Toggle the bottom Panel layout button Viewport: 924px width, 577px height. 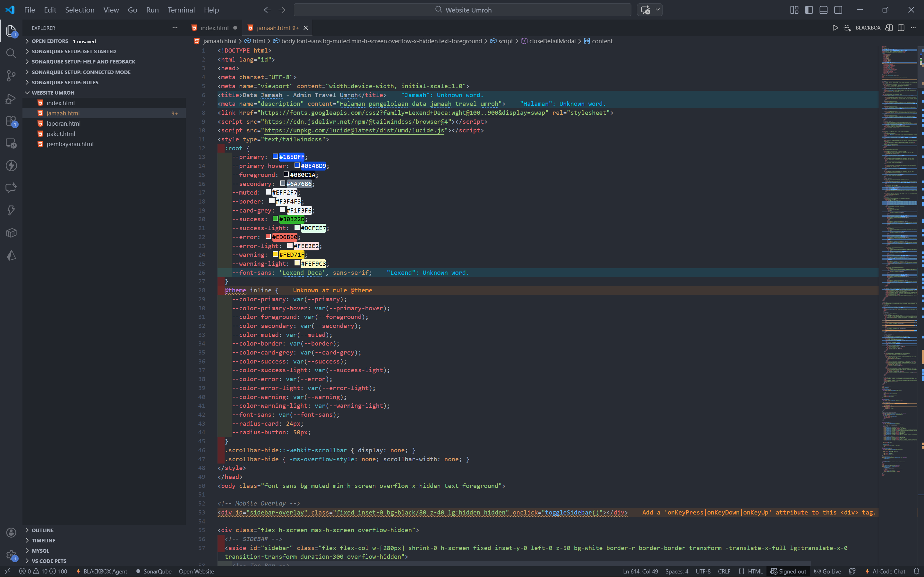823,10
